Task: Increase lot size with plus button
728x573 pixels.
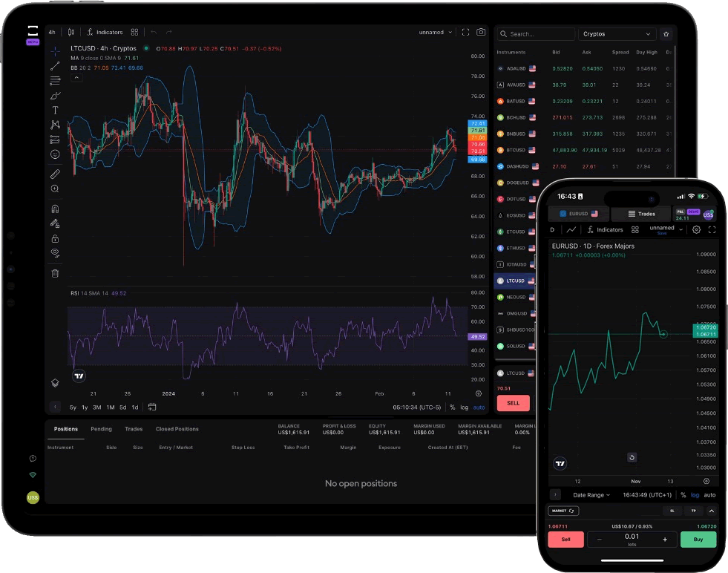Action: click(664, 540)
